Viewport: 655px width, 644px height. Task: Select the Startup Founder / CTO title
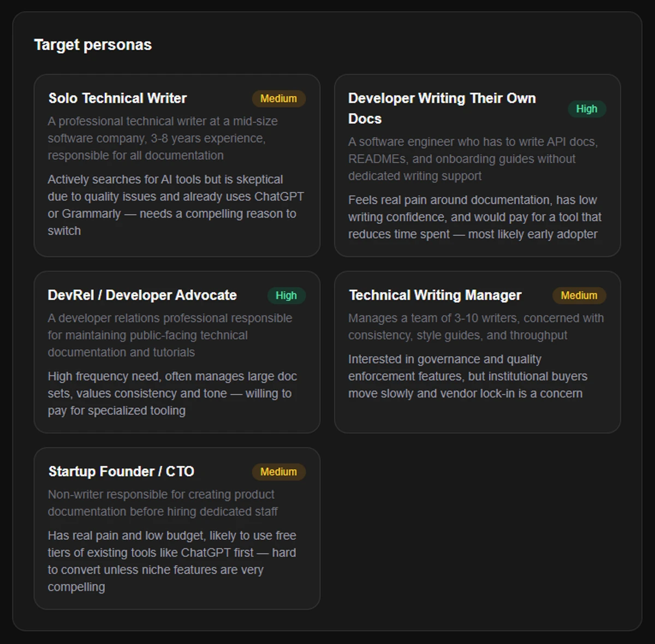tap(121, 472)
